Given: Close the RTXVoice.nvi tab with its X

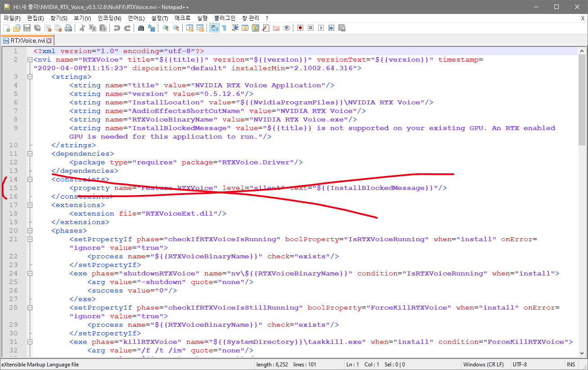Looking at the screenshot, I should pyautogui.click(x=49, y=41).
